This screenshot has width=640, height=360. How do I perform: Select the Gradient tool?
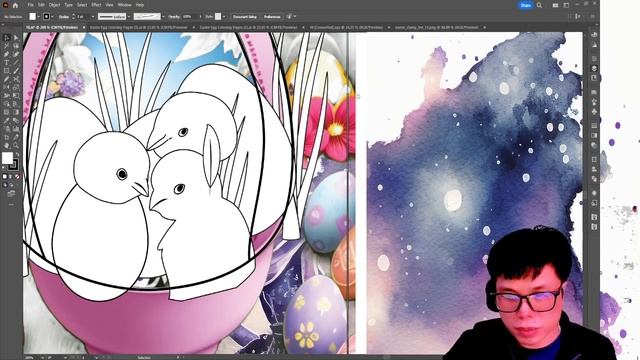[16, 112]
